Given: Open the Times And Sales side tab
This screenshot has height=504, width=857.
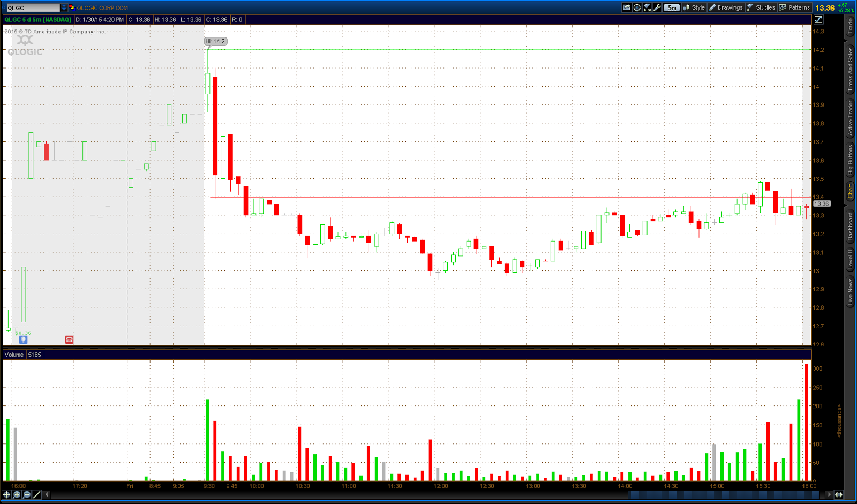Looking at the screenshot, I should click(x=850, y=70).
